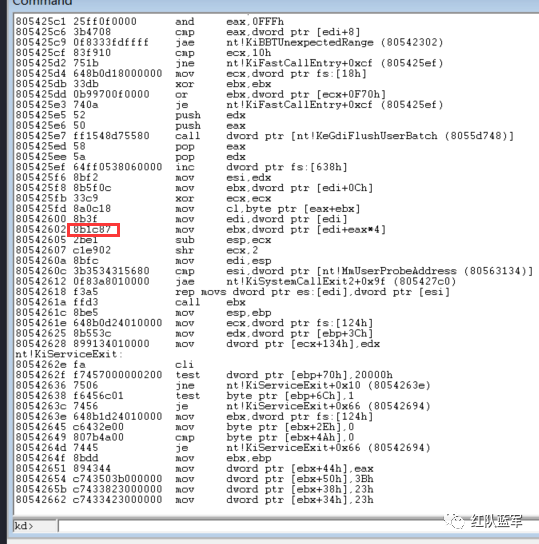
Task: Click the 'shr ecx,2' instruction line
Action: [x=137, y=250]
